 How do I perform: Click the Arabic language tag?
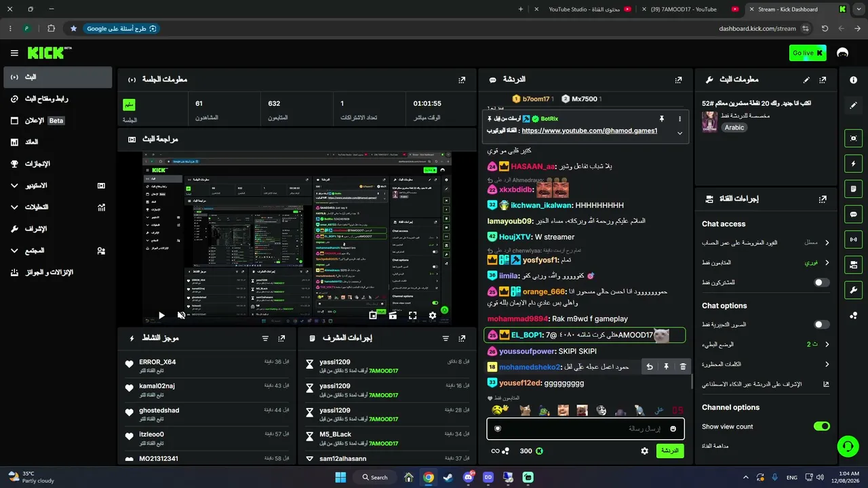click(x=734, y=127)
